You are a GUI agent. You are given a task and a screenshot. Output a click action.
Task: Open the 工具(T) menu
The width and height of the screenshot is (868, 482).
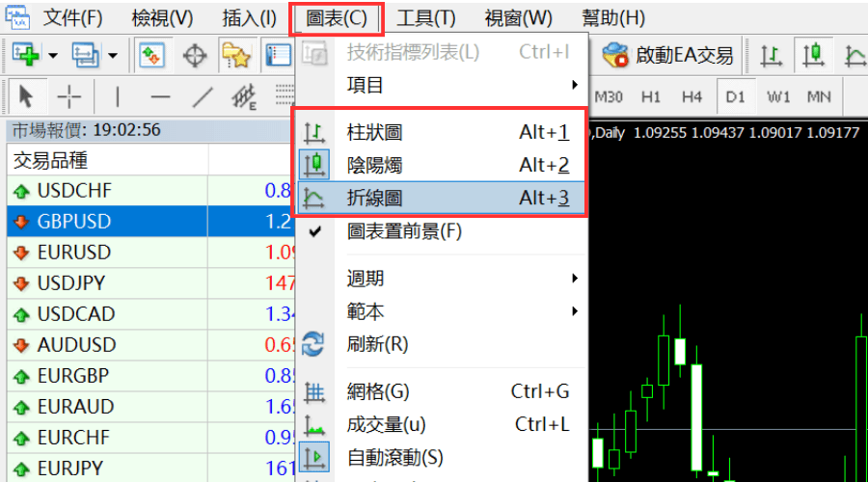tap(426, 17)
